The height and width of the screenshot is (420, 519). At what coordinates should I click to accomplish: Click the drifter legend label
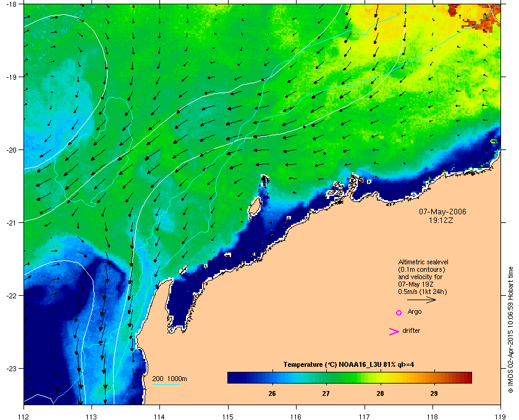(x=411, y=330)
